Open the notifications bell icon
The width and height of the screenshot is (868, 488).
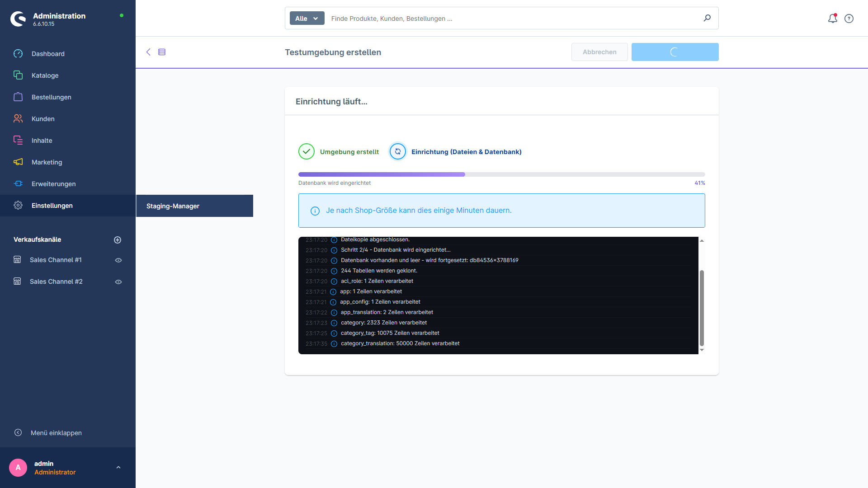(832, 19)
